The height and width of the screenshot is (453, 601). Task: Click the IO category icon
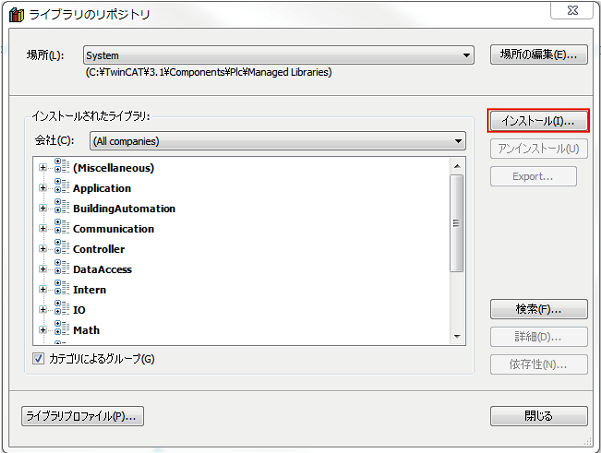coord(61,309)
